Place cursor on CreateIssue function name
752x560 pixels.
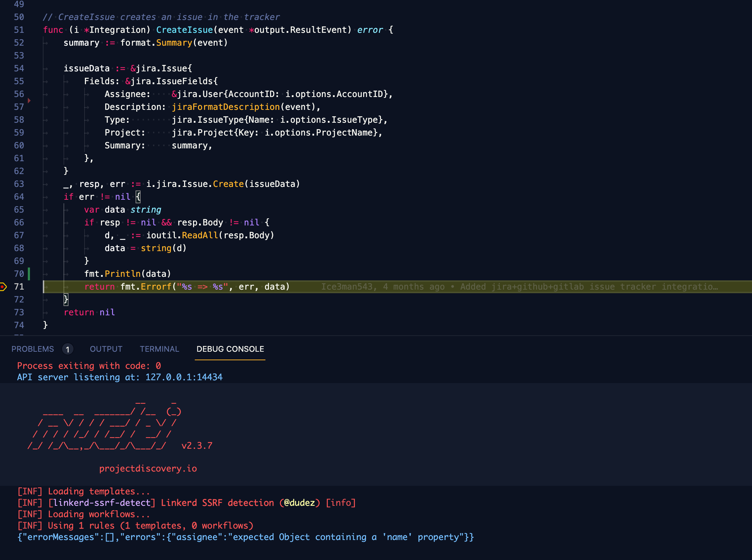184,30
